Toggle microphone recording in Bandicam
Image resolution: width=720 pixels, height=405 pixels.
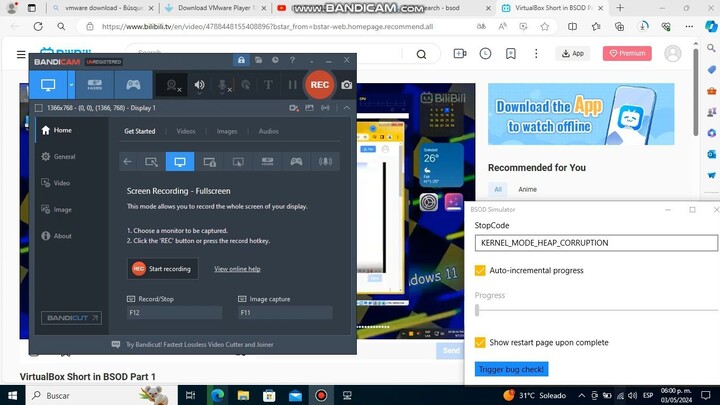click(x=222, y=85)
